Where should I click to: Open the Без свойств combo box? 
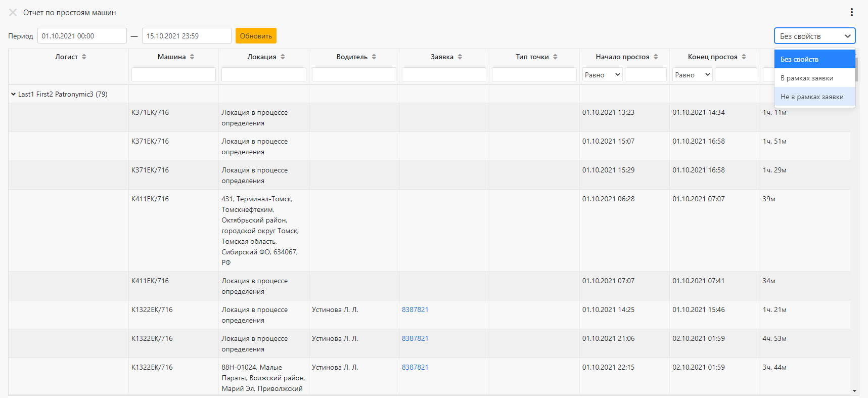(x=814, y=36)
